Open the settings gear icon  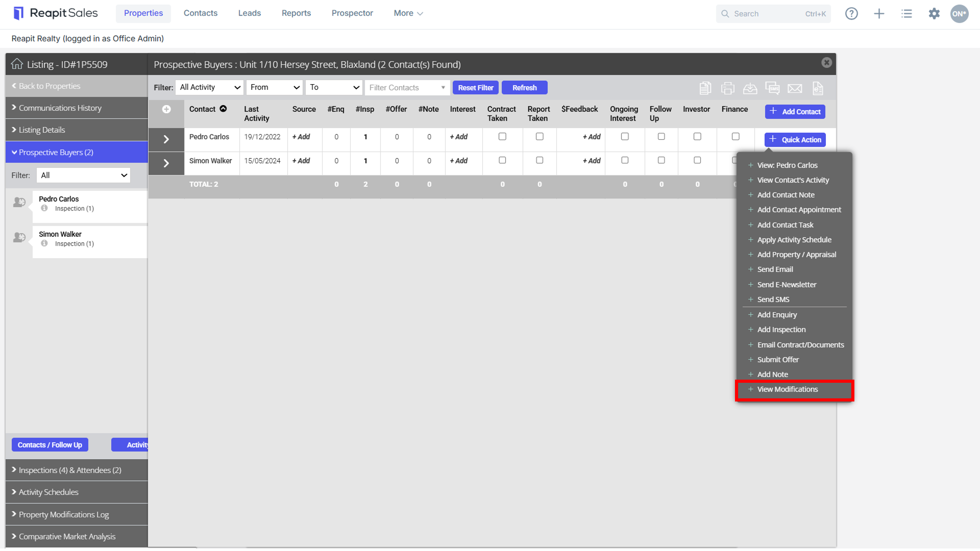tap(934, 13)
